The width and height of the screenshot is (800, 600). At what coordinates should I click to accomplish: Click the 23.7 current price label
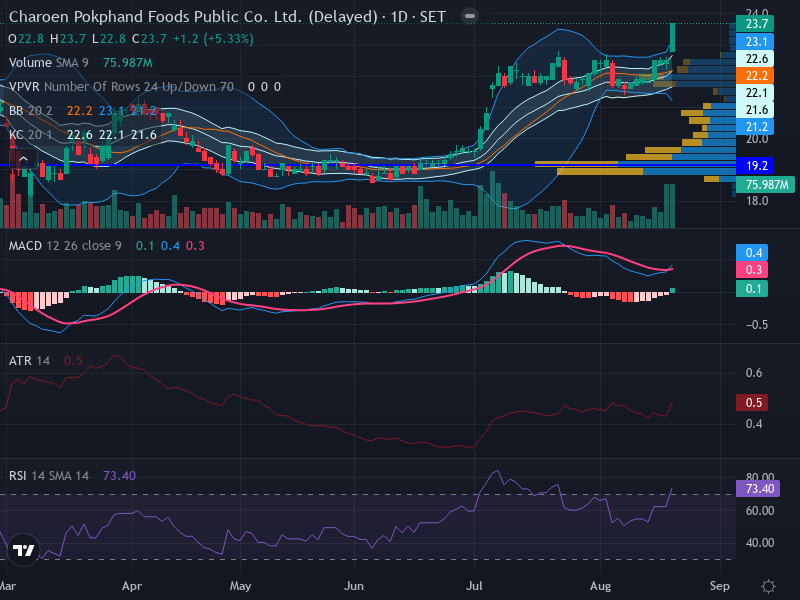[755, 23]
